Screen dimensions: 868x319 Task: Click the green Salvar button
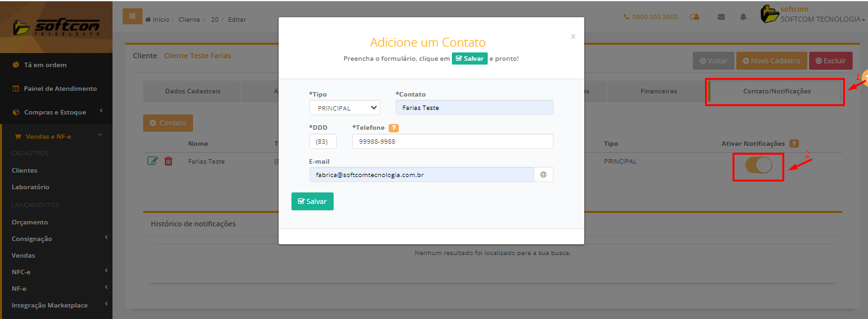[x=312, y=201]
